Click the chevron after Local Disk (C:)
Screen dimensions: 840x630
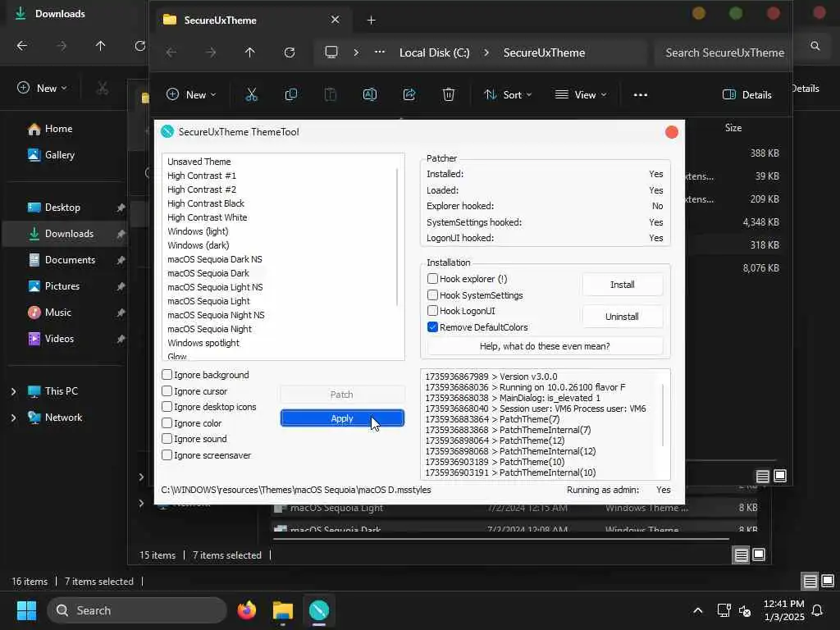(486, 52)
